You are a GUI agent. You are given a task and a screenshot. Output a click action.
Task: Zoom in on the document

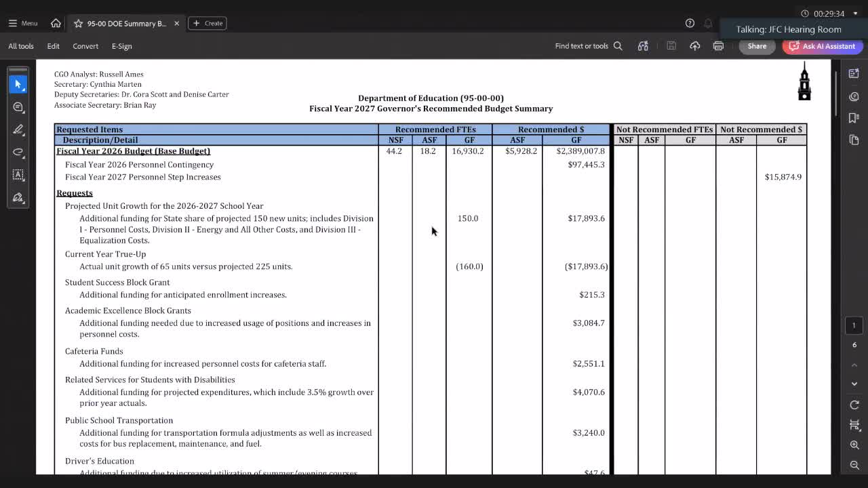[854, 445]
